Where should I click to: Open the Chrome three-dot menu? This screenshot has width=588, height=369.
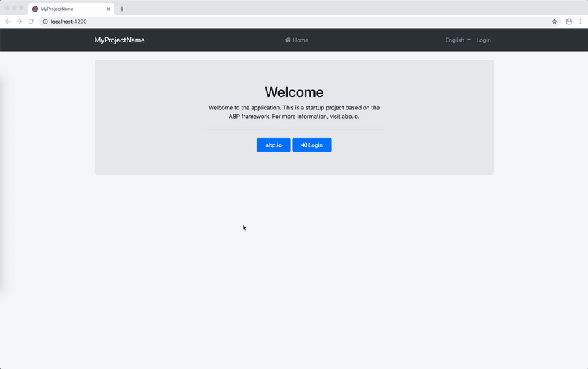click(580, 22)
